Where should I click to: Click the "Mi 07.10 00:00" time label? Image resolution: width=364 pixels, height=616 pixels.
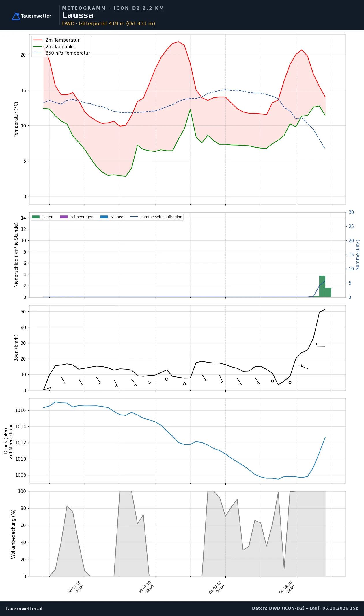76,587
